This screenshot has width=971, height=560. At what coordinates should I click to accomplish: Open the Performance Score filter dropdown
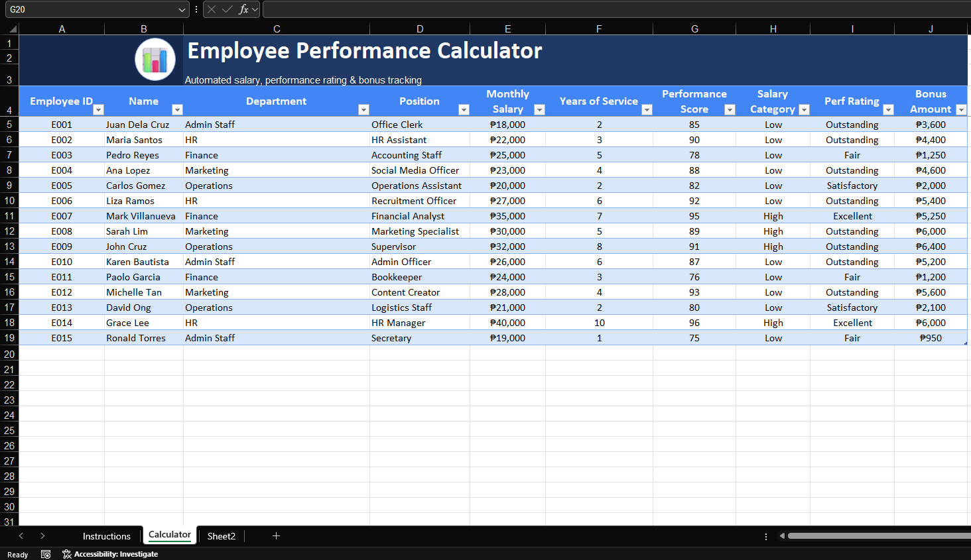[730, 110]
